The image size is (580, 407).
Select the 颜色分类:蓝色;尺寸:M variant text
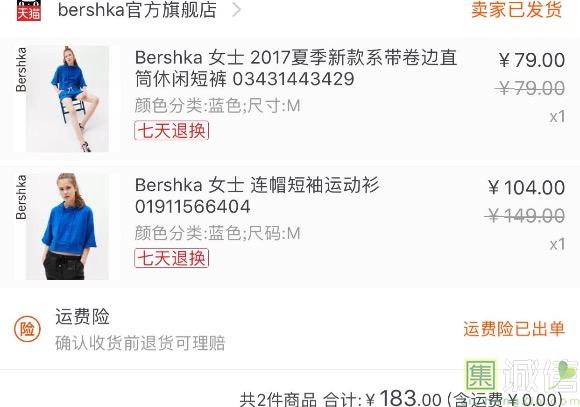[x=218, y=106]
